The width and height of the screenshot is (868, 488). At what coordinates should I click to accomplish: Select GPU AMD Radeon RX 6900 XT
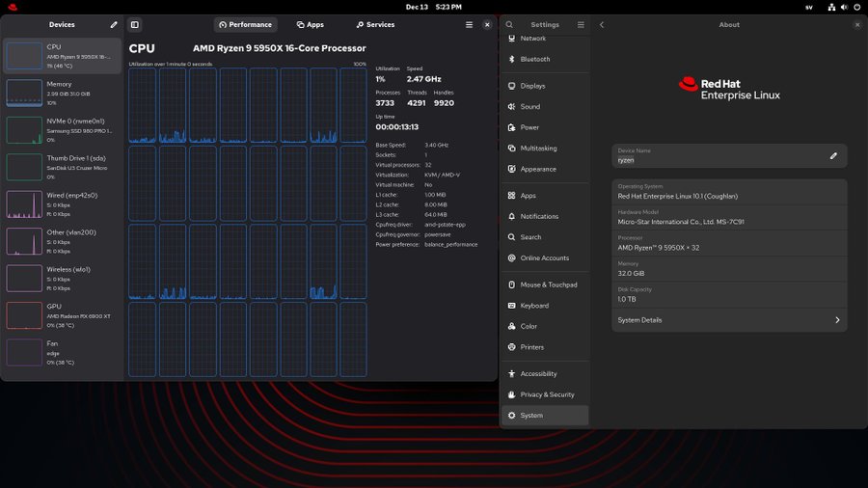[x=64, y=315]
